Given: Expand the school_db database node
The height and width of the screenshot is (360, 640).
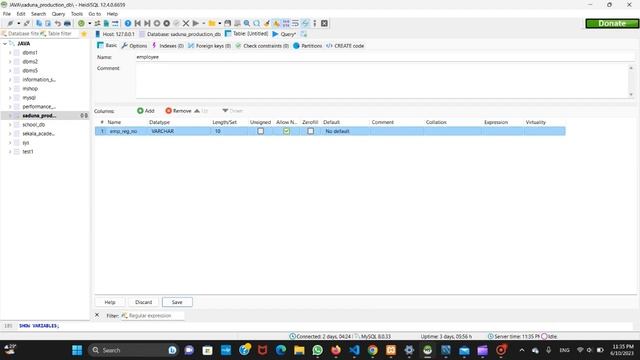Looking at the screenshot, I should (10, 124).
